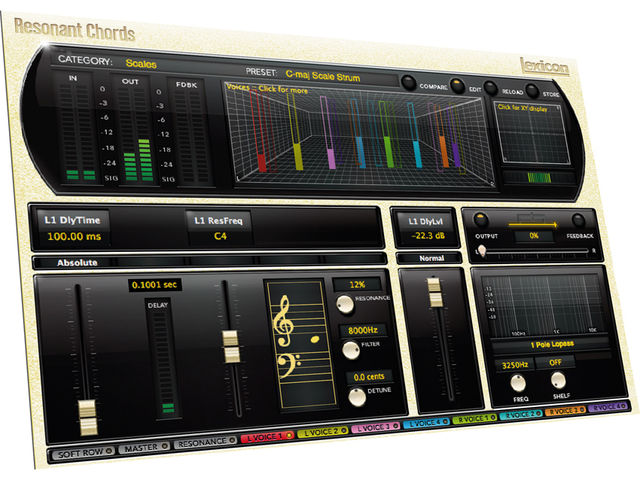This screenshot has height=480, width=640.
Task: Open the R Voice 1 tab
Action: point(475,418)
